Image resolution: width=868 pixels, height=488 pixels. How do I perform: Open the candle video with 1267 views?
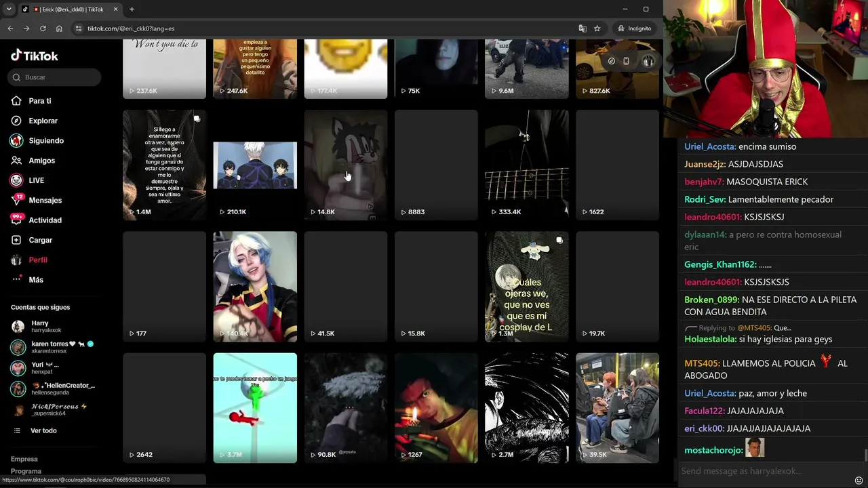[x=436, y=408]
